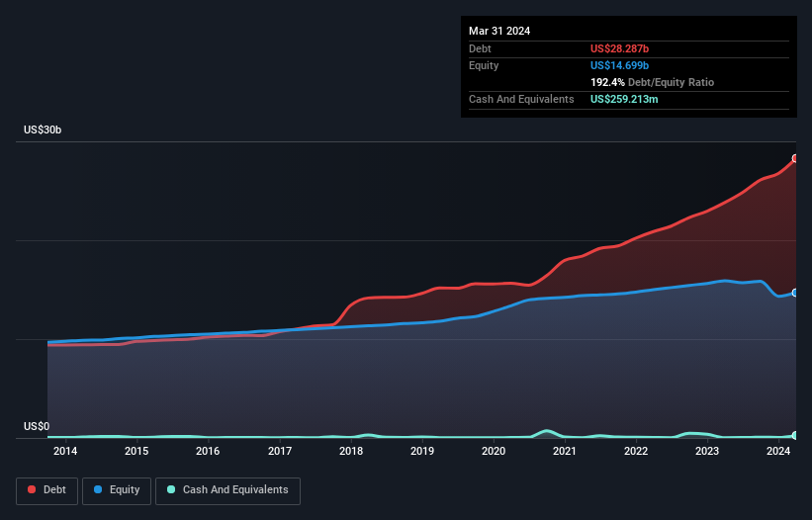Click the 2014 axis label
The height and width of the screenshot is (520, 812).
65,451
